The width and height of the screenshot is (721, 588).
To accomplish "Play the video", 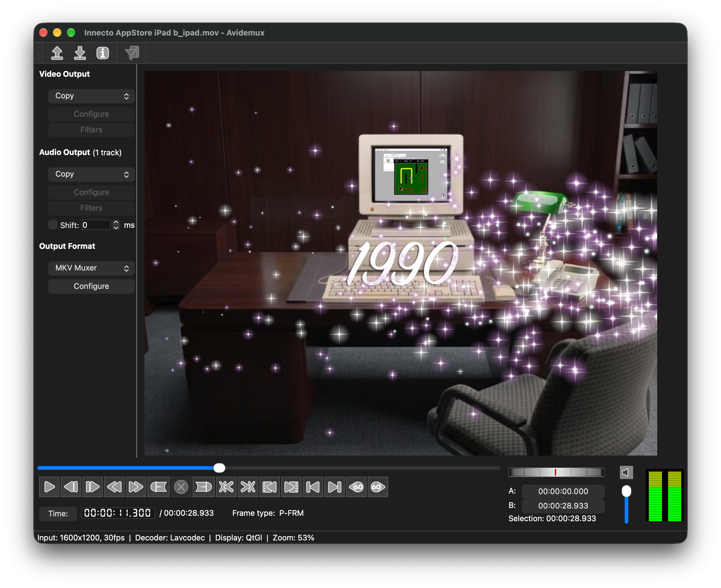I will 49,487.
